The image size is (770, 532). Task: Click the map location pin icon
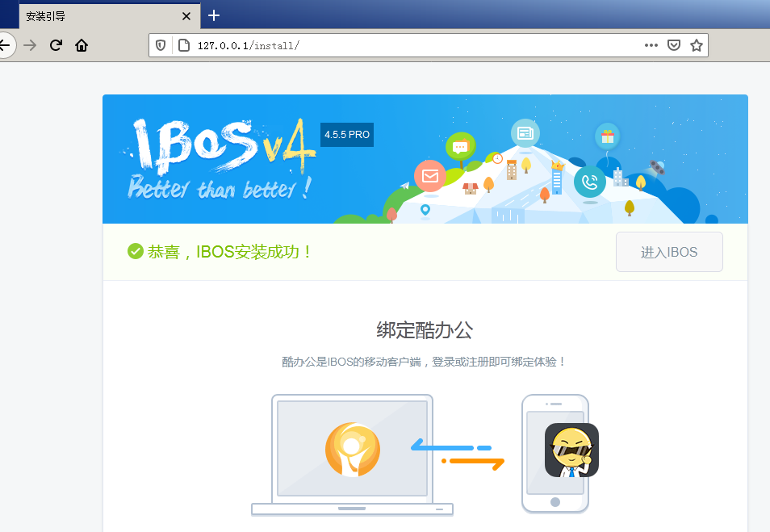(x=425, y=210)
